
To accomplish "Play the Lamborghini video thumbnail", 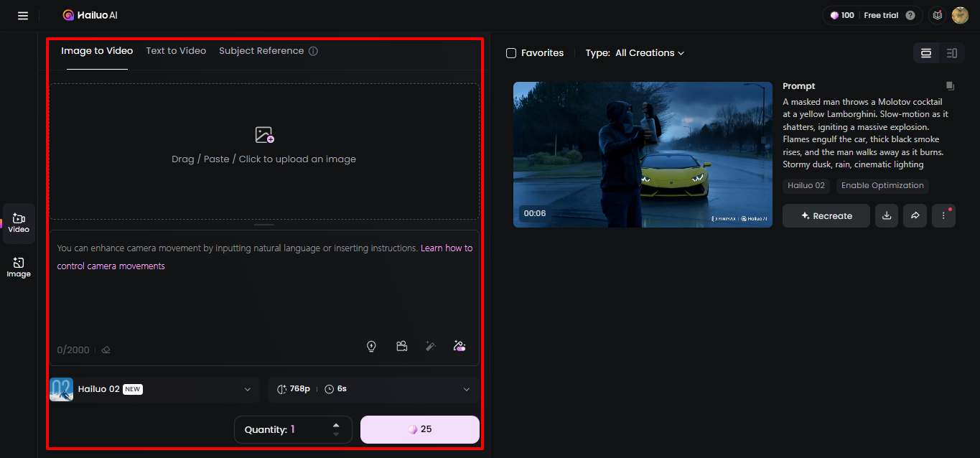I will (x=643, y=154).
